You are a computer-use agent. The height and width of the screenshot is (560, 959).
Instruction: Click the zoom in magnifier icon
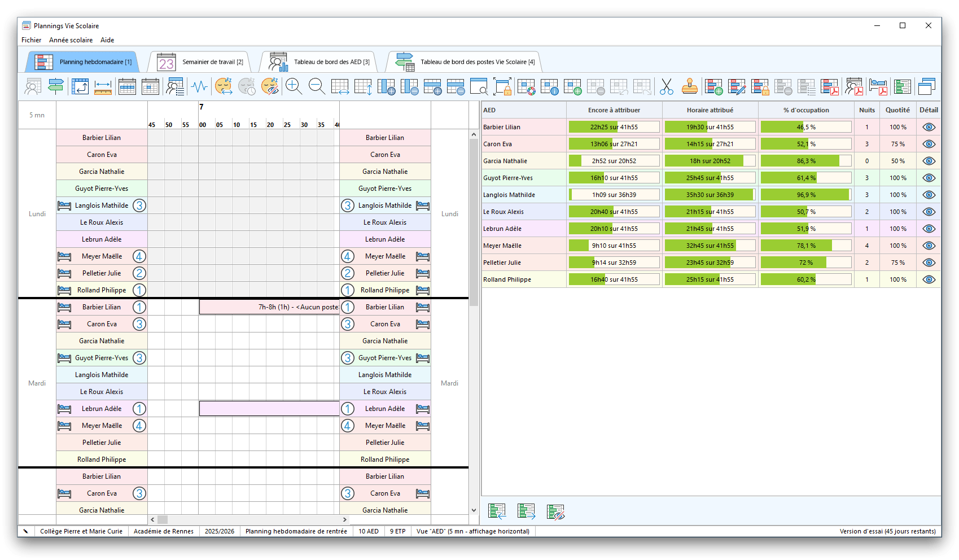[x=294, y=87]
